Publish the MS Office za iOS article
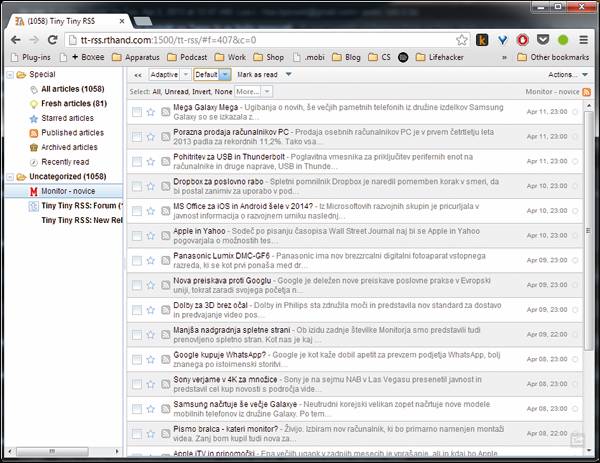Screen dimensions: 600x463 tap(165, 211)
